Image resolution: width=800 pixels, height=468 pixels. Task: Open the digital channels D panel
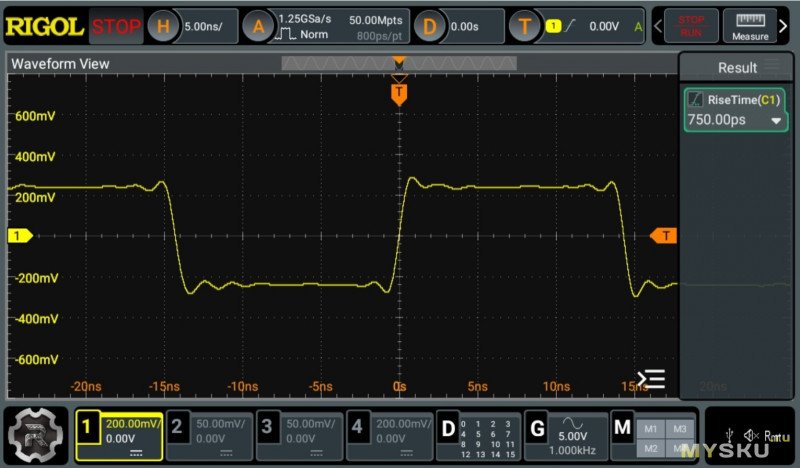pyautogui.click(x=449, y=430)
